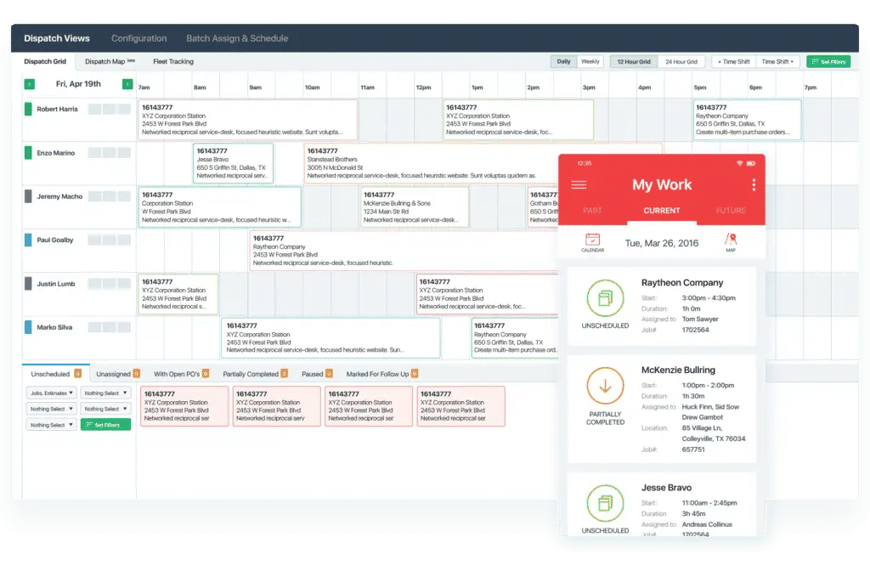Image resolution: width=870 pixels, height=588 pixels.
Task: Select technician Justin Lumb
Action: click(55, 284)
